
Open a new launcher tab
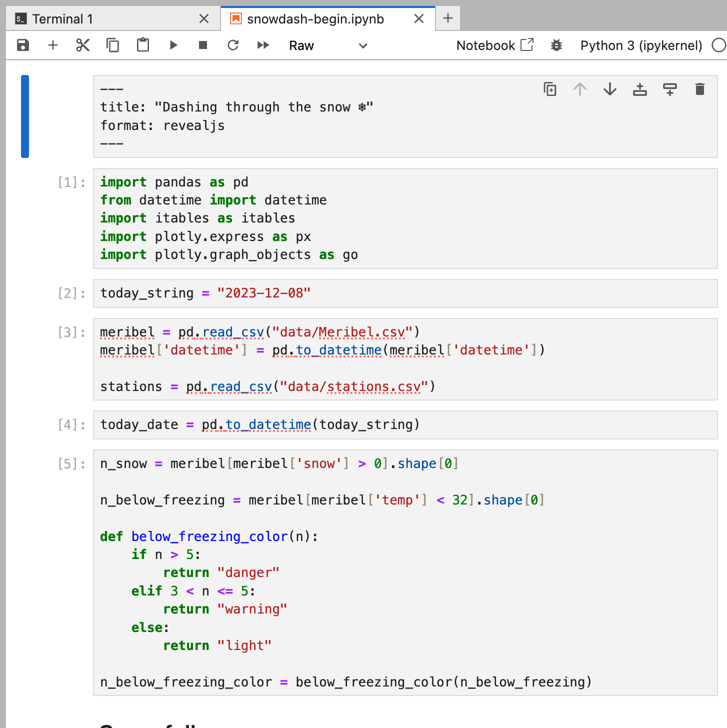coord(448,18)
